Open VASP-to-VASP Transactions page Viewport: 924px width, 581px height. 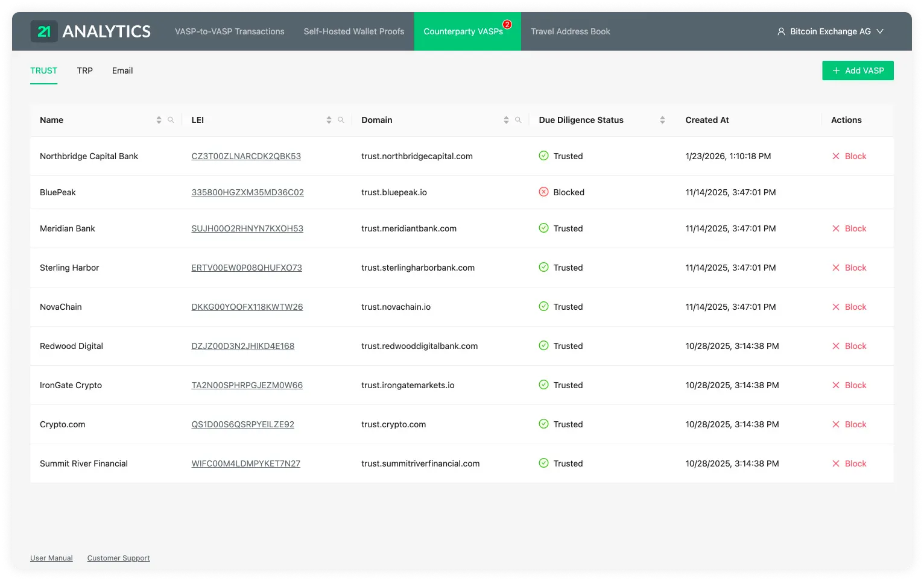coord(229,31)
